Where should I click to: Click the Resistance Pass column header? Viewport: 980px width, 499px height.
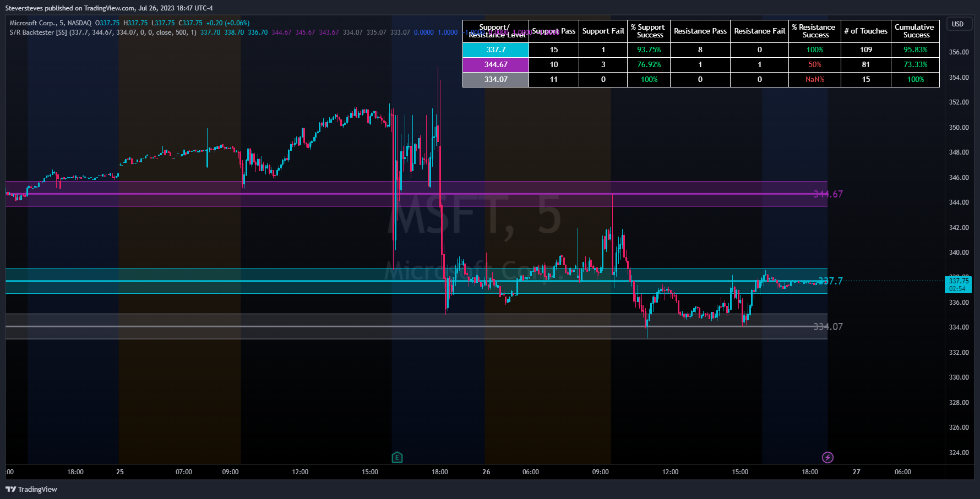[x=700, y=31]
